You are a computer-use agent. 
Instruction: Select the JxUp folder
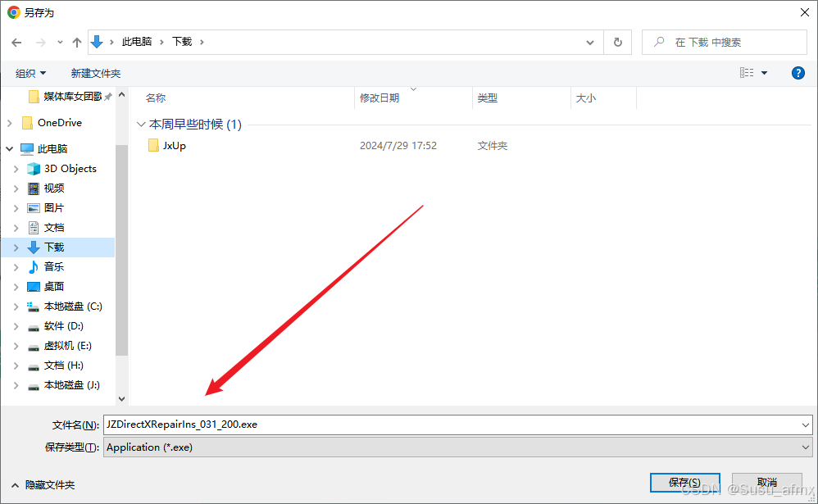coord(174,146)
